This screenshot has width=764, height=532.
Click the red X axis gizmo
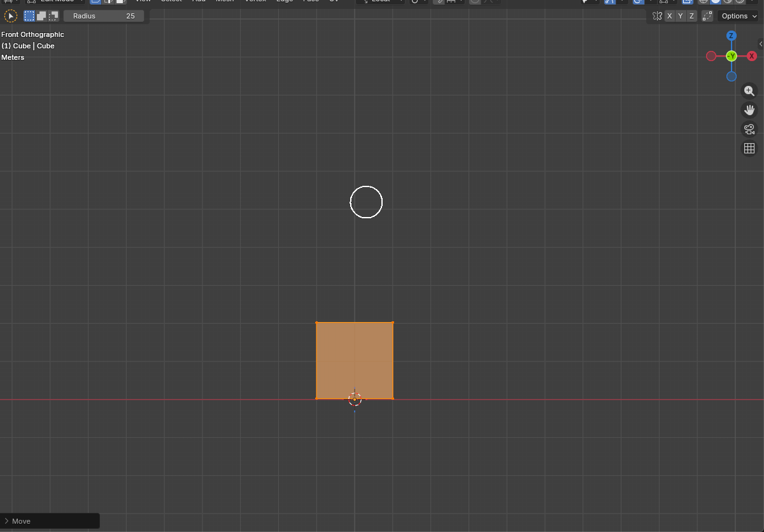[x=752, y=56]
